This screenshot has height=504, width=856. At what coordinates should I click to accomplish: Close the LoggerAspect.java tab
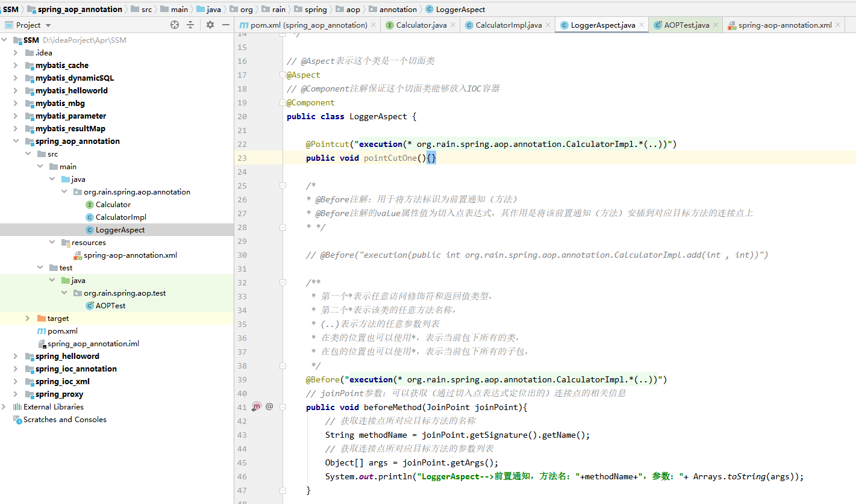pos(642,25)
